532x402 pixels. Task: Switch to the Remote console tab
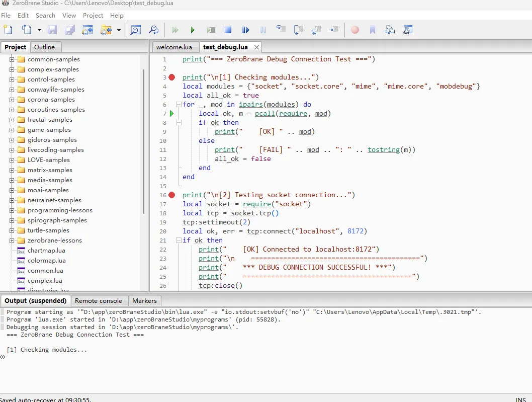(x=99, y=301)
